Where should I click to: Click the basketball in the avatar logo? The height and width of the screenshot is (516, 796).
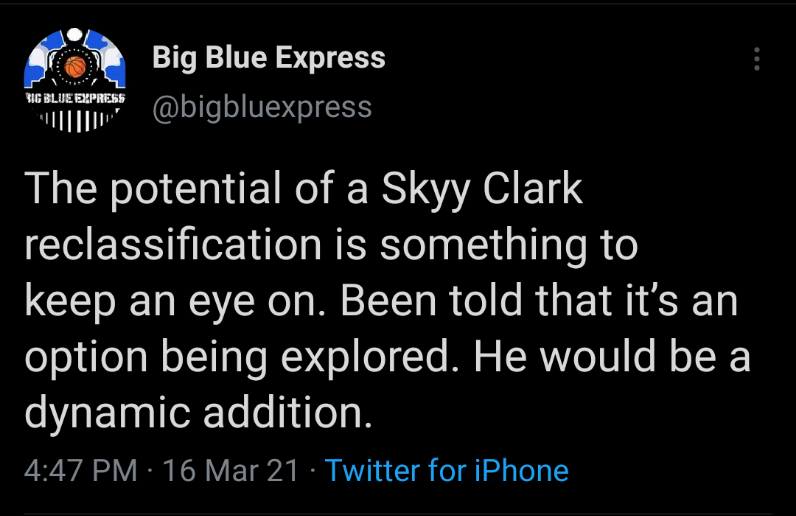75,68
